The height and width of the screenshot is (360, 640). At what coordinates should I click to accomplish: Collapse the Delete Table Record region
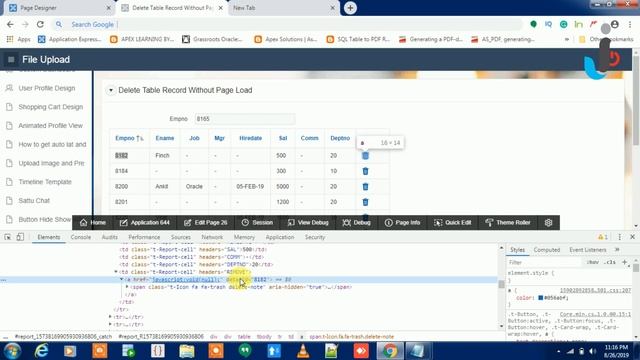click(111, 90)
